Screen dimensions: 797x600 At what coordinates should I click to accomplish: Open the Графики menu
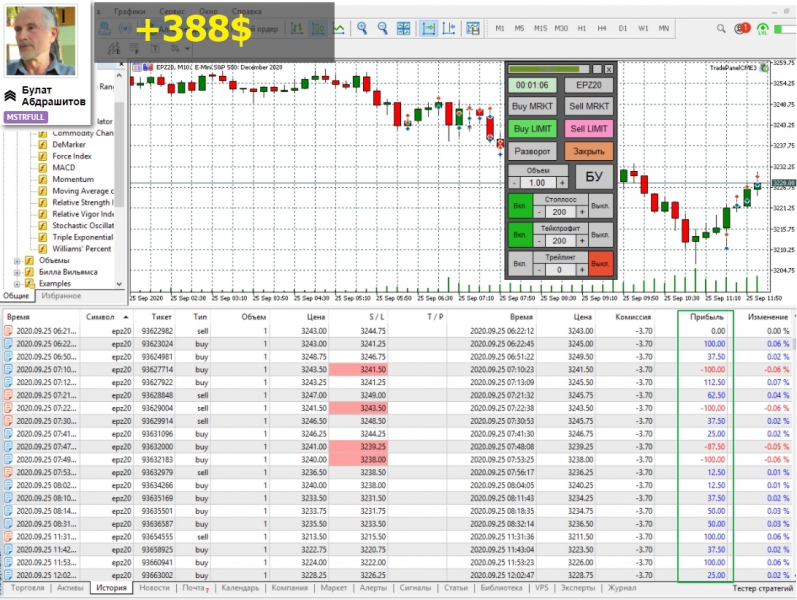(129, 11)
